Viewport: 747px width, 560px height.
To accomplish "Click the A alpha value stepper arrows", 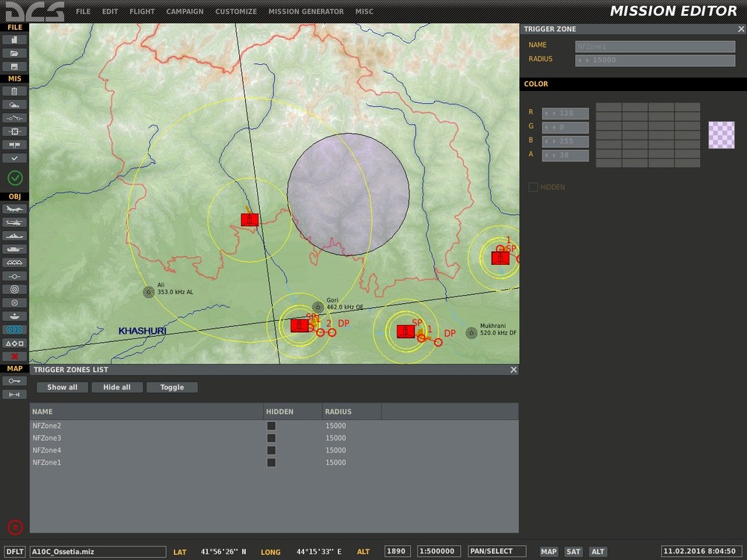I will [x=551, y=155].
